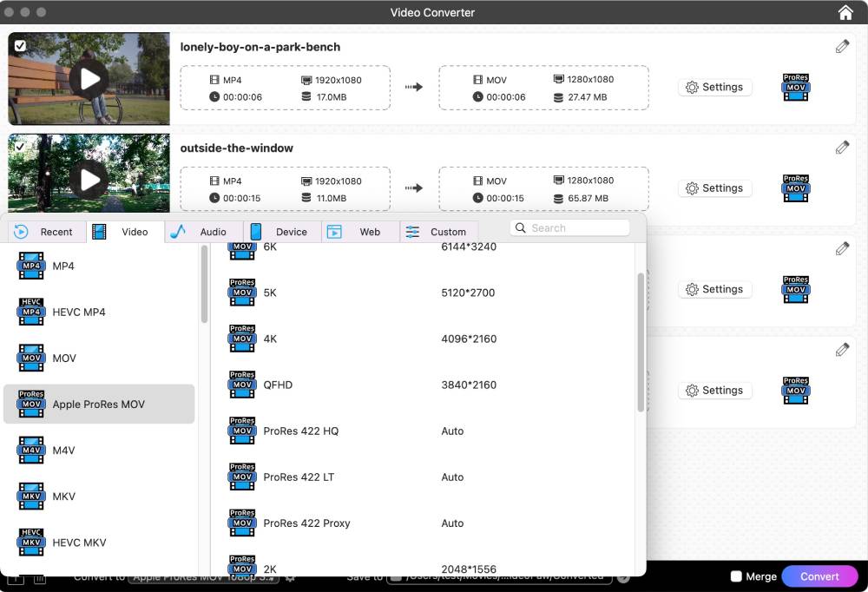The width and height of the screenshot is (868, 592).
Task: Click the ProRes 422 HQ preset icon
Action: click(242, 431)
